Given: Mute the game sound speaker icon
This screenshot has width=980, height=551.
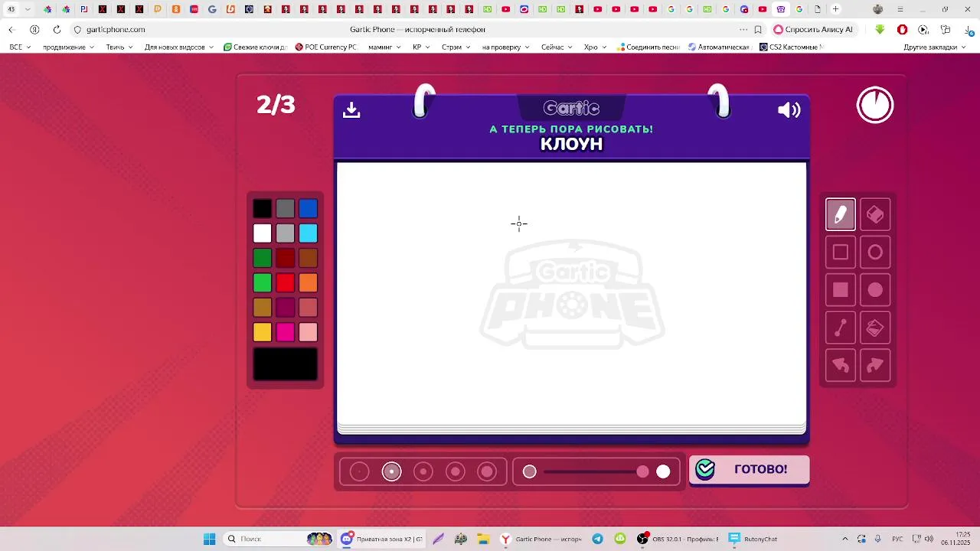Looking at the screenshot, I should pyautogui.click(x=789, y=110).
